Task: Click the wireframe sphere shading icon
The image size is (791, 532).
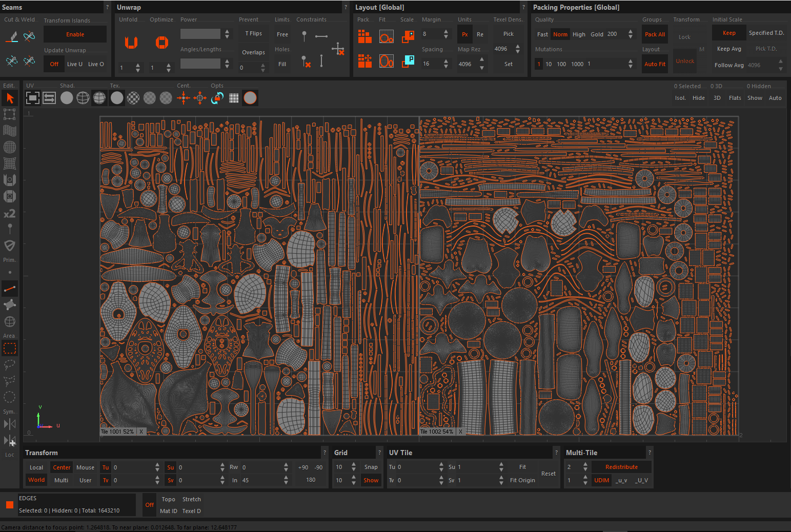Action: [x=83, y=98]
